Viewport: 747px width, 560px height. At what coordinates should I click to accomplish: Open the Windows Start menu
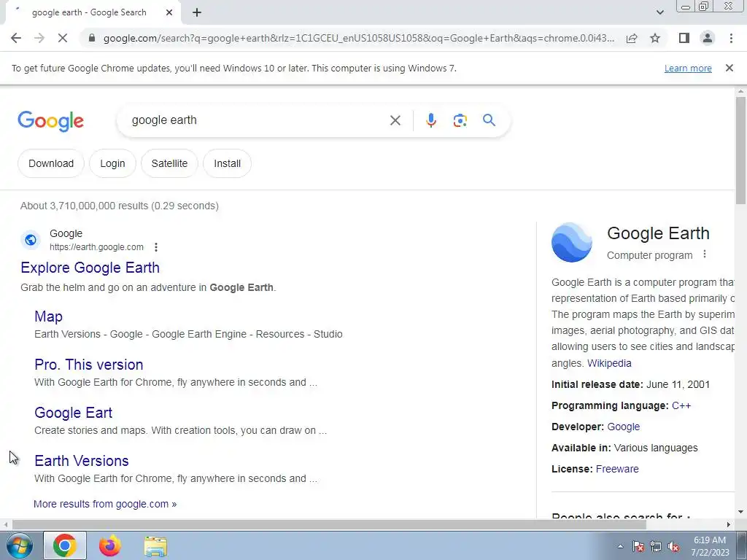[x=19, y=545]
